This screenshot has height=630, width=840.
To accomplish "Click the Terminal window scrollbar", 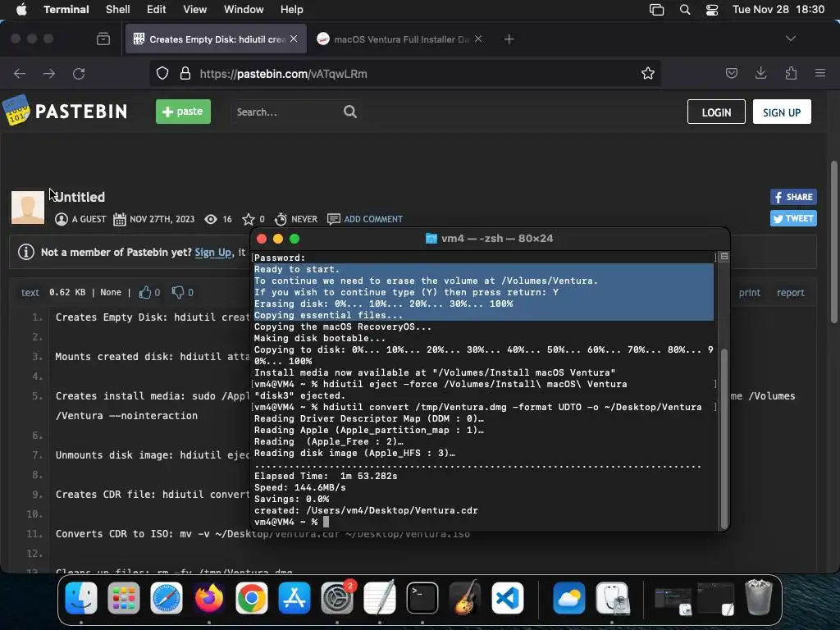I will [x=724, y=438].
